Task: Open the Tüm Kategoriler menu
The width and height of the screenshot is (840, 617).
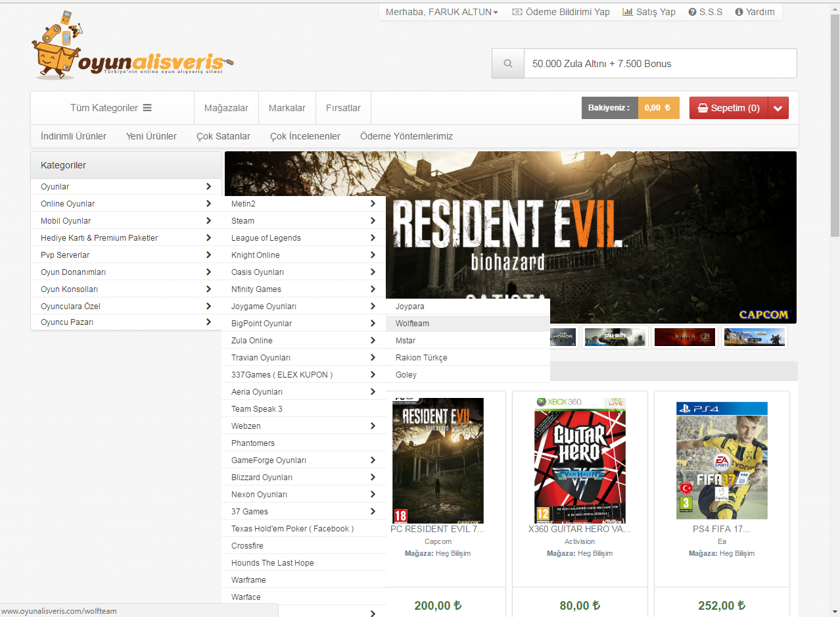Action: [x=112, y=108]
